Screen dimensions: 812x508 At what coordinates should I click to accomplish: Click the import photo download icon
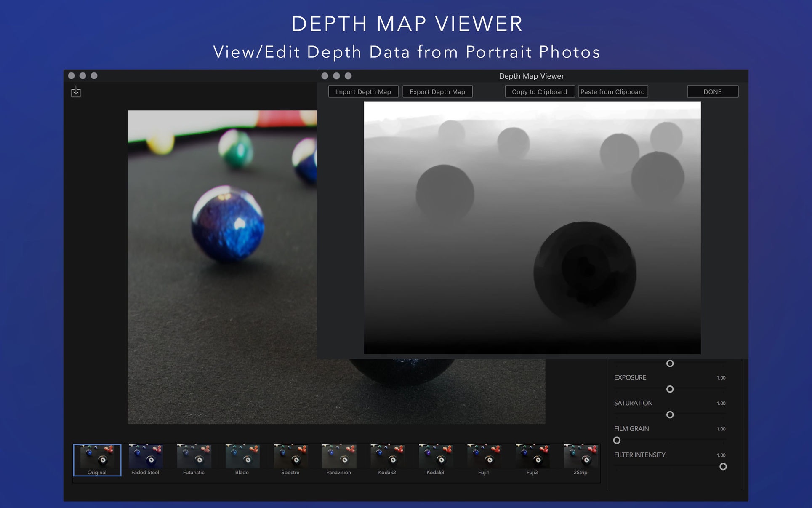click(x=76, y=91)
